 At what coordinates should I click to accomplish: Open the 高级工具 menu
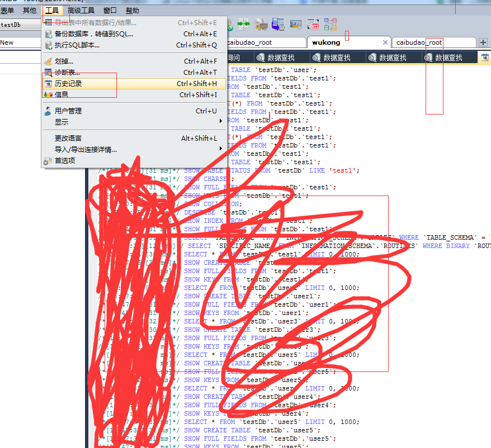pyautogui.click(x=81, y=11)
